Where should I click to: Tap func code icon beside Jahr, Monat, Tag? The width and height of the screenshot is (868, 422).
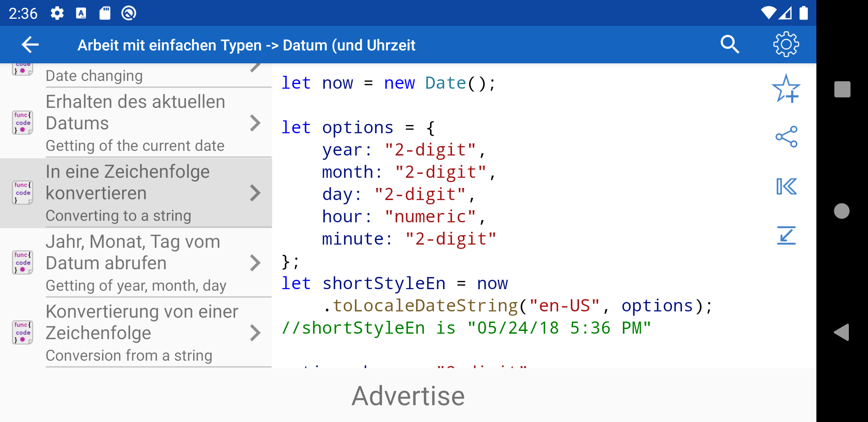tap(22, 263)
